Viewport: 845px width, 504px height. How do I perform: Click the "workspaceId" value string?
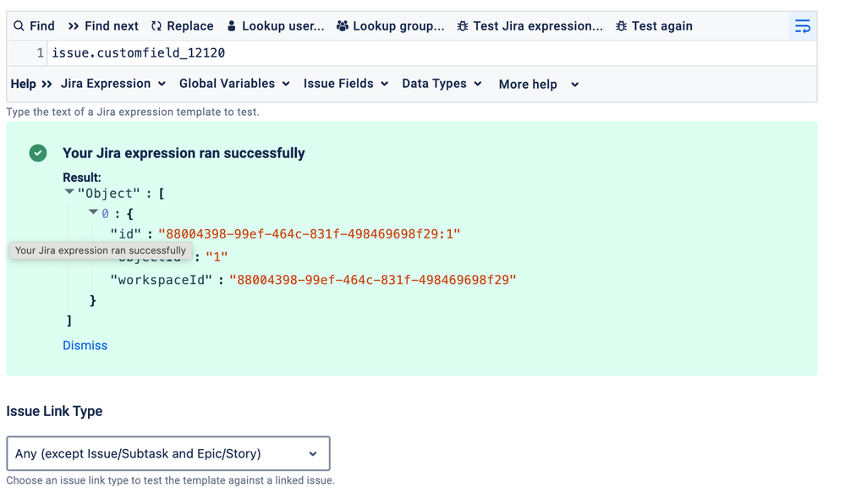pos(372,280)
